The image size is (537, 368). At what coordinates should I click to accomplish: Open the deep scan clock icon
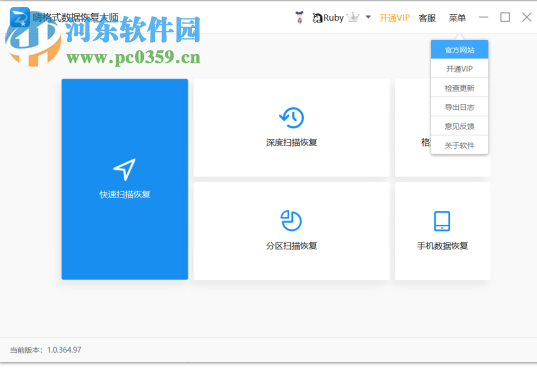click(x=291, y=117)
